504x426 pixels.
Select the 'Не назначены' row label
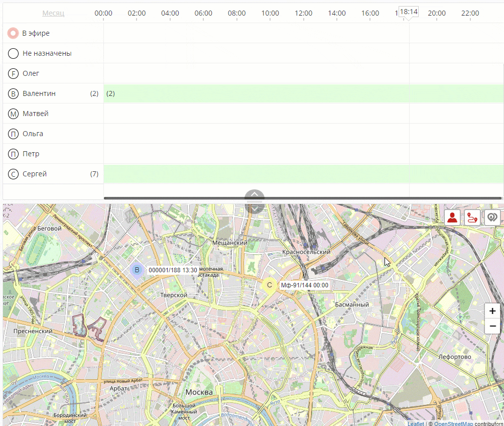point(47,53)
